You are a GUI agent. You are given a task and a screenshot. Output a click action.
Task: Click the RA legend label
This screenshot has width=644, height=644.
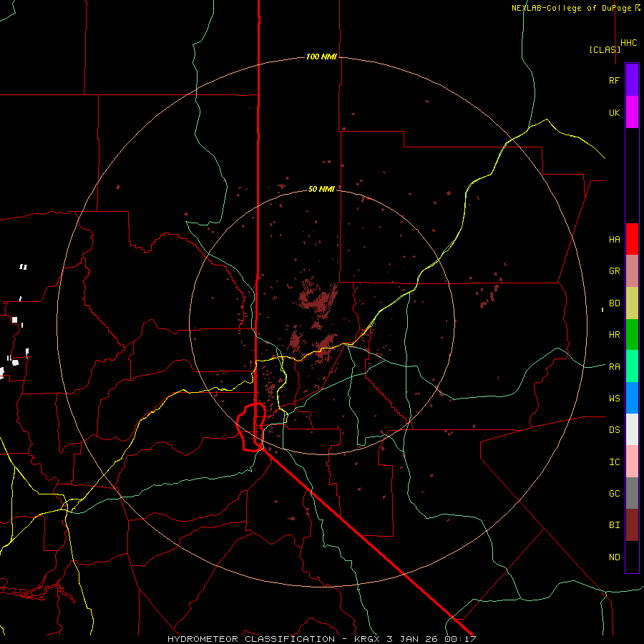pos(615,367)
